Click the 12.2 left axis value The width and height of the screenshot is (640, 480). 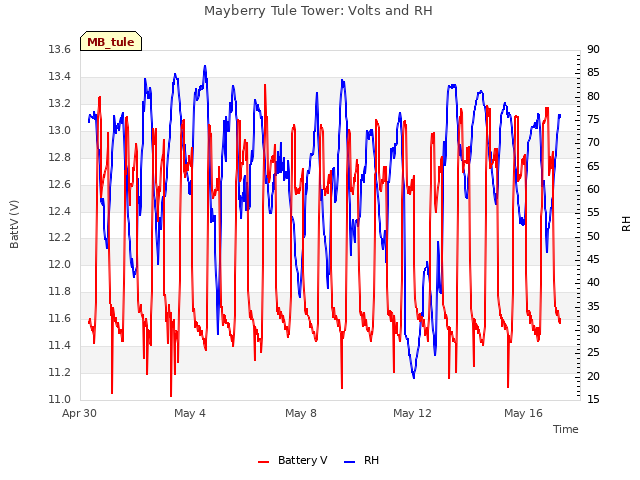[60, 238]
